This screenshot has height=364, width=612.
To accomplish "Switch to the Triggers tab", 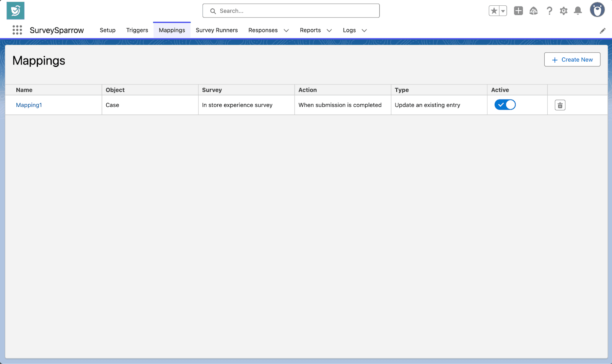I will click(x=137, y=30).
